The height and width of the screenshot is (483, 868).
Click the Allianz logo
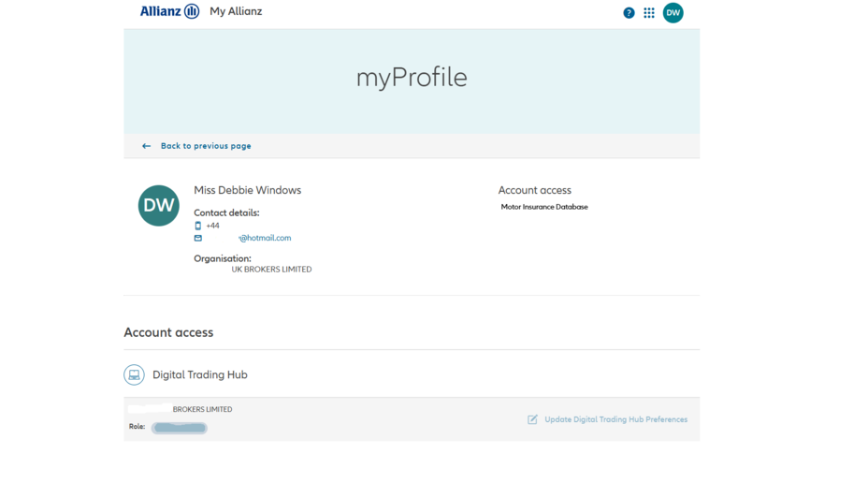pos(169,11)
